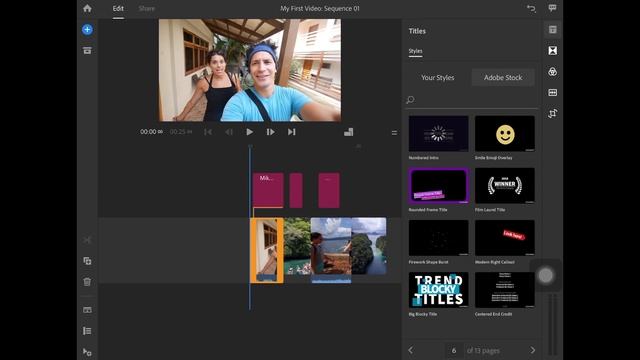Screen dimensions: 640x360
Task: Choose the Smile Emoji Overlay template
Action: (505, 134)
